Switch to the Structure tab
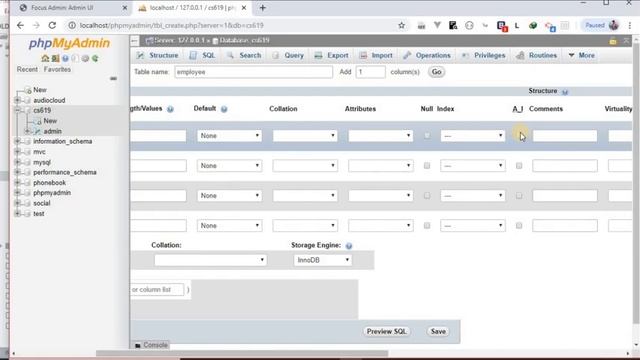The image size is (640, 360). pyautogui.click(x=158, y=56)
